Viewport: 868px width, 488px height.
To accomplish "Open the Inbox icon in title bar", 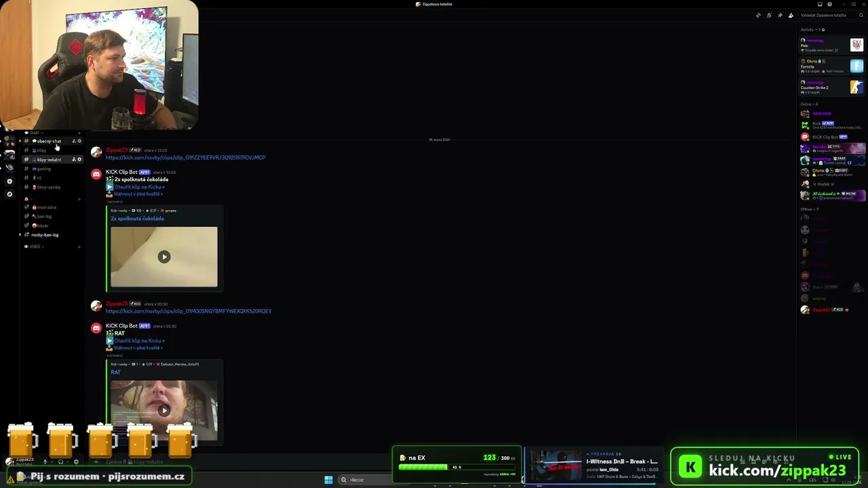I will tap(820, 4).
